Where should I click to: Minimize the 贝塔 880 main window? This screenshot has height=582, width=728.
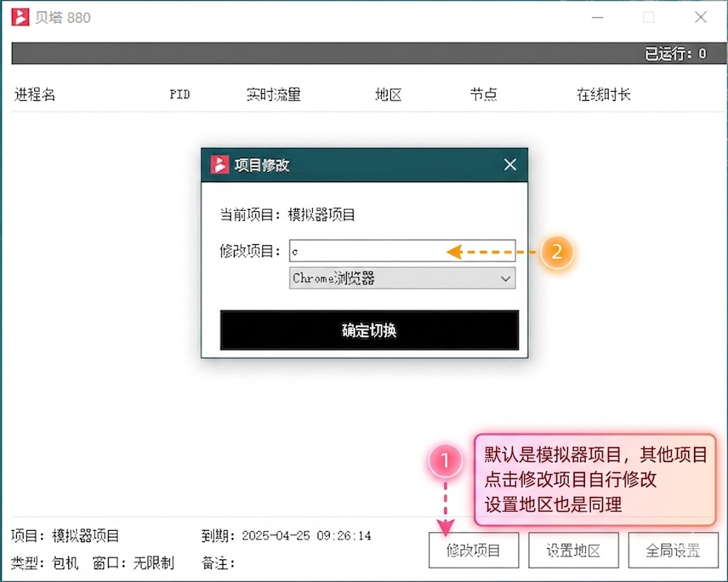click(597, 17)
